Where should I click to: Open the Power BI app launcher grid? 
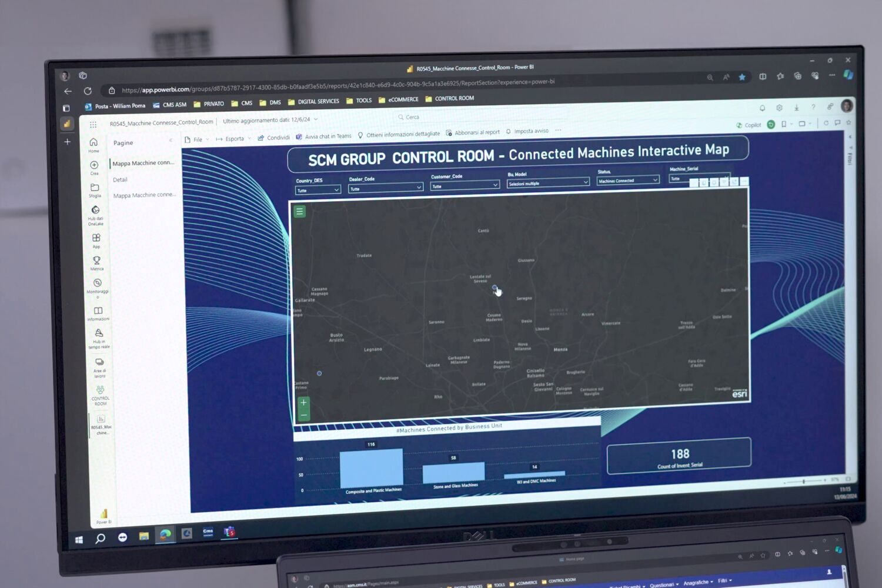(93, 125)
